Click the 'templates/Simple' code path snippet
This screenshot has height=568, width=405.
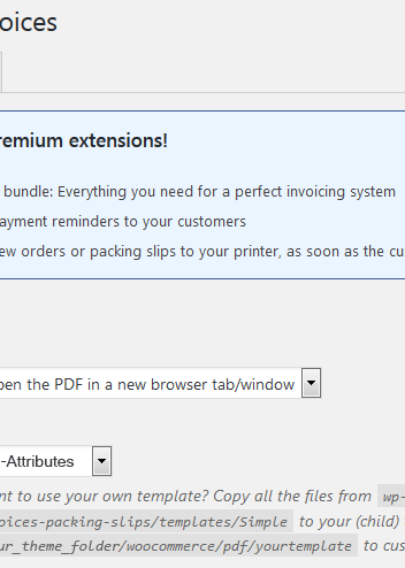pos(146,522)
